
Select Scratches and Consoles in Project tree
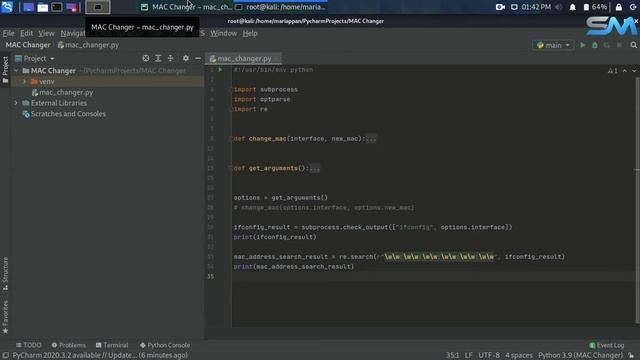coord(64,114)
